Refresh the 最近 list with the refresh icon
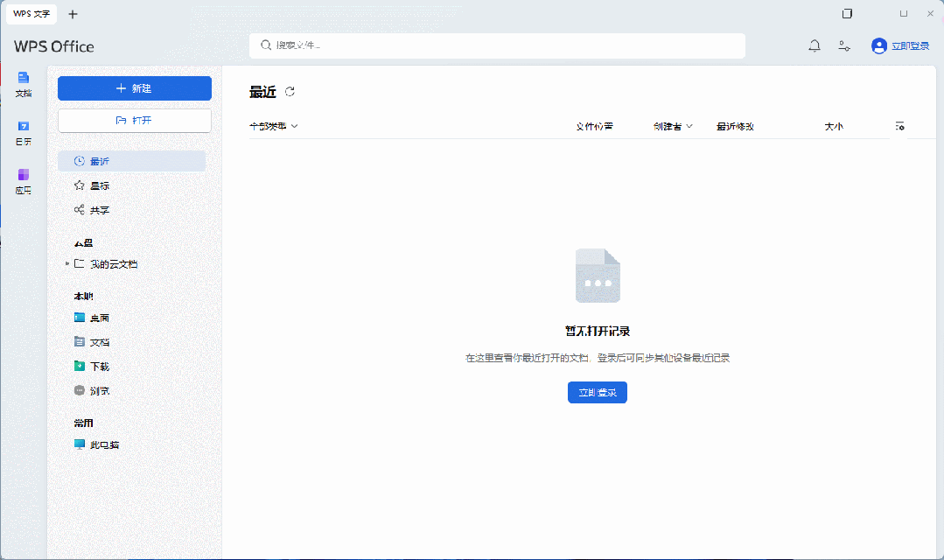This screenshot has height=560, width=944. tap(290, 92)
